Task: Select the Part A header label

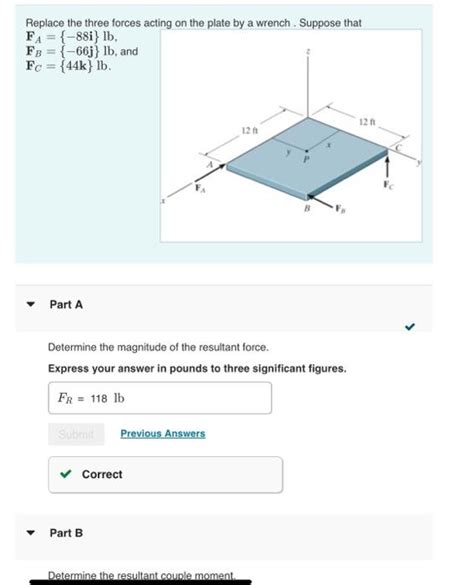Action: click(66, 304)
